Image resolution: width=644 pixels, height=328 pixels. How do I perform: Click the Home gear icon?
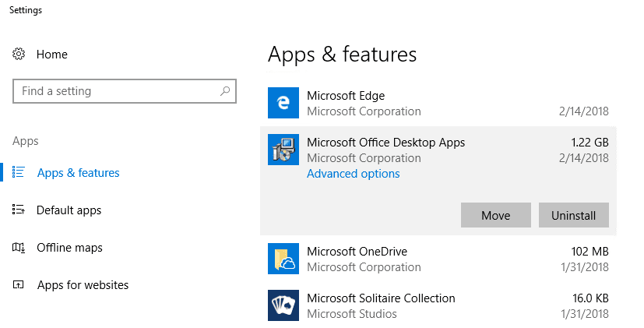tap(19, 54)
